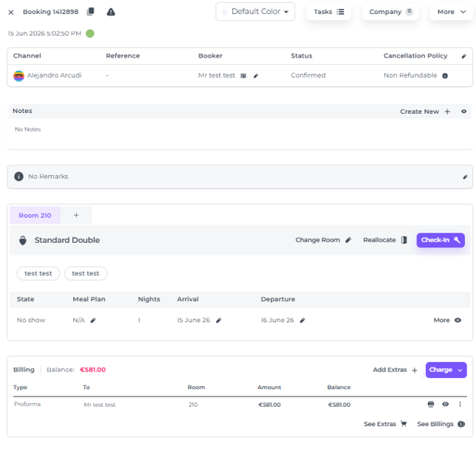Edit the booker Mr test test
Viewport: 476px width, 452px height.
click(256, 75)
